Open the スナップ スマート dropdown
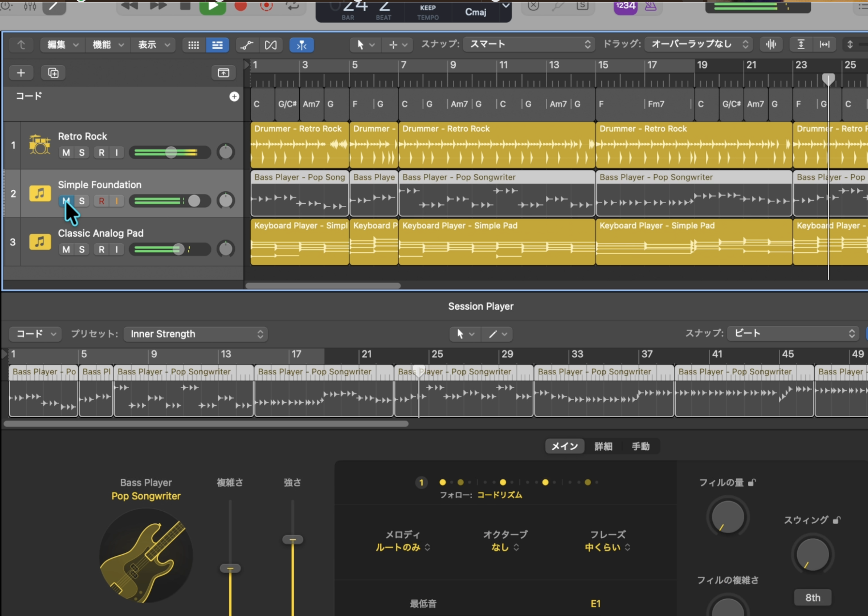Viewport: 868px width, 616px height. pyautogui.click(x=529, y=44)
